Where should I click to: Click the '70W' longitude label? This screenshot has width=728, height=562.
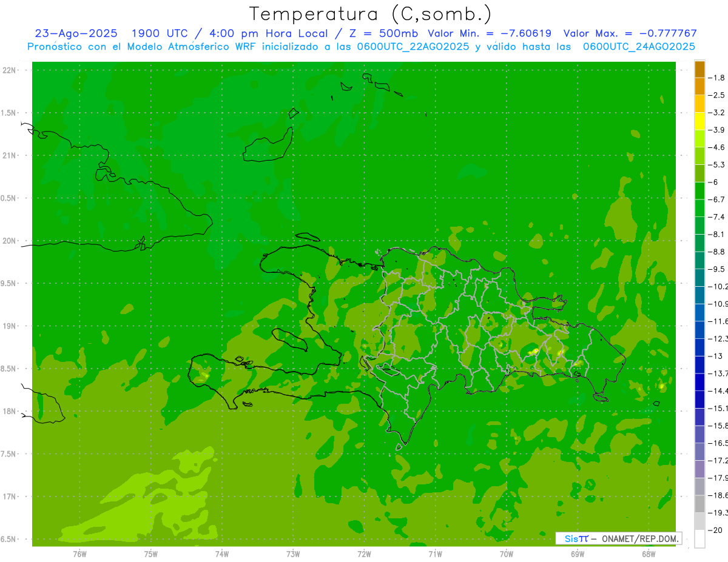506,554
